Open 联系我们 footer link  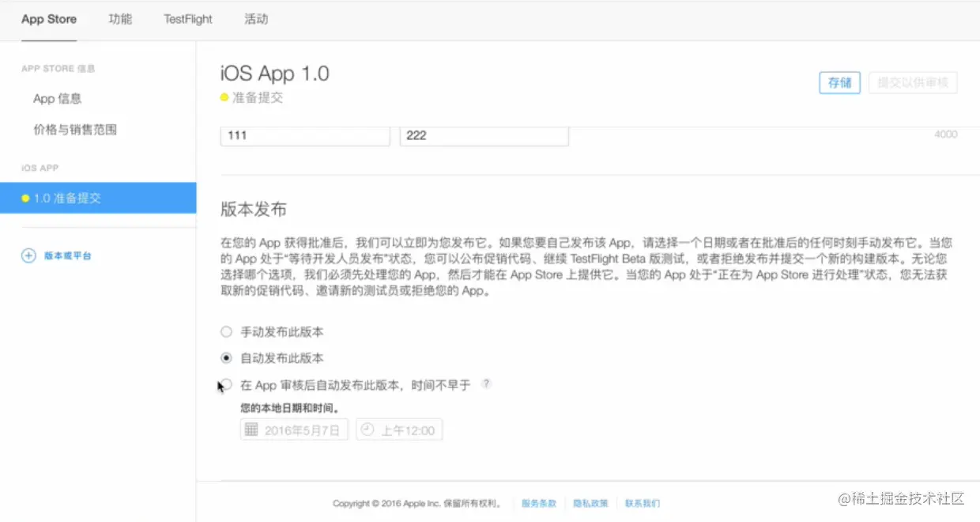point(643,503)
